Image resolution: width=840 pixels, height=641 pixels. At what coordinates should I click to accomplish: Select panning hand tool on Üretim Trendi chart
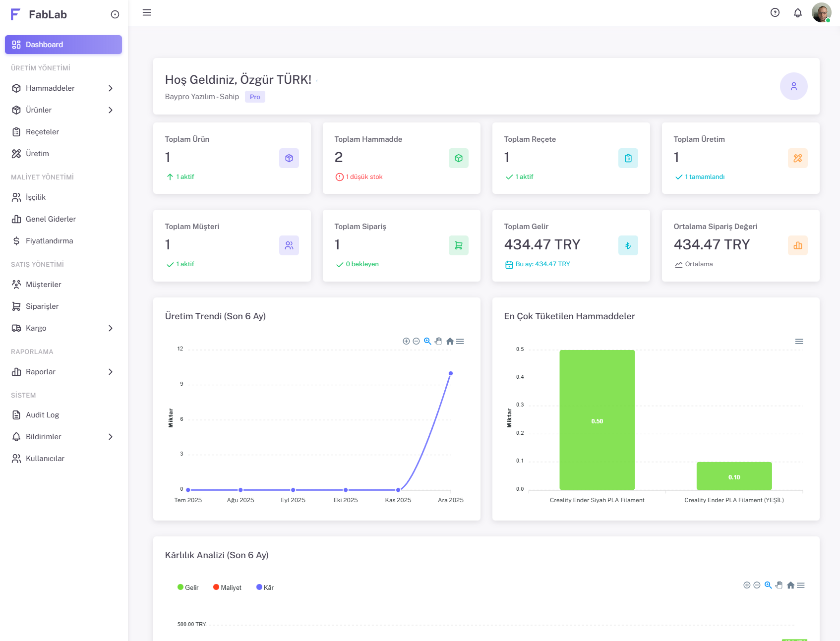point(438,341)
